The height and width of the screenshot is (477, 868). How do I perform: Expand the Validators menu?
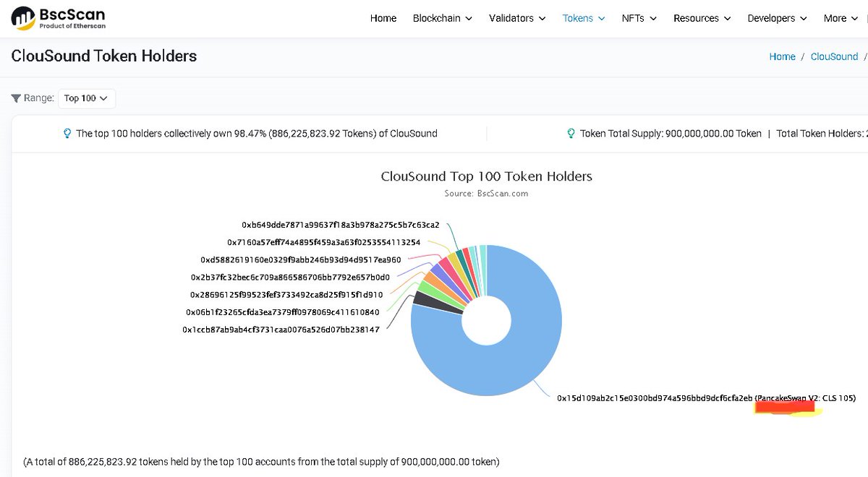[517, 18]
